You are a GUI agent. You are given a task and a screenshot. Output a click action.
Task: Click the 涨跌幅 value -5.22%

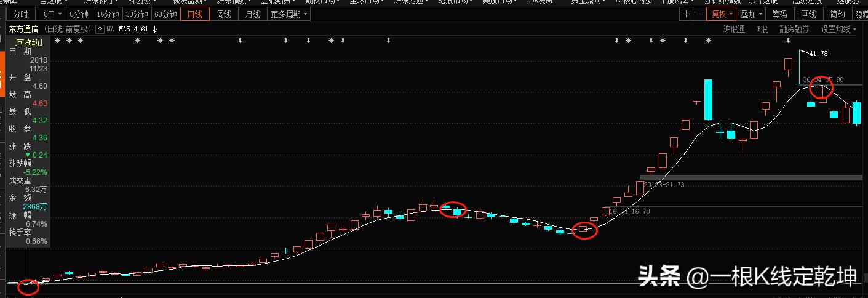point(36,172)
